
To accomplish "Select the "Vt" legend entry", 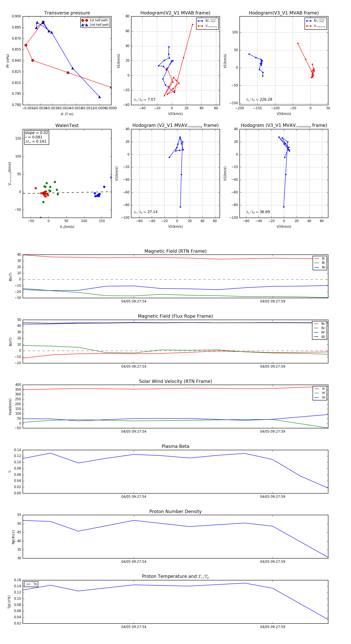I will 320,393.
